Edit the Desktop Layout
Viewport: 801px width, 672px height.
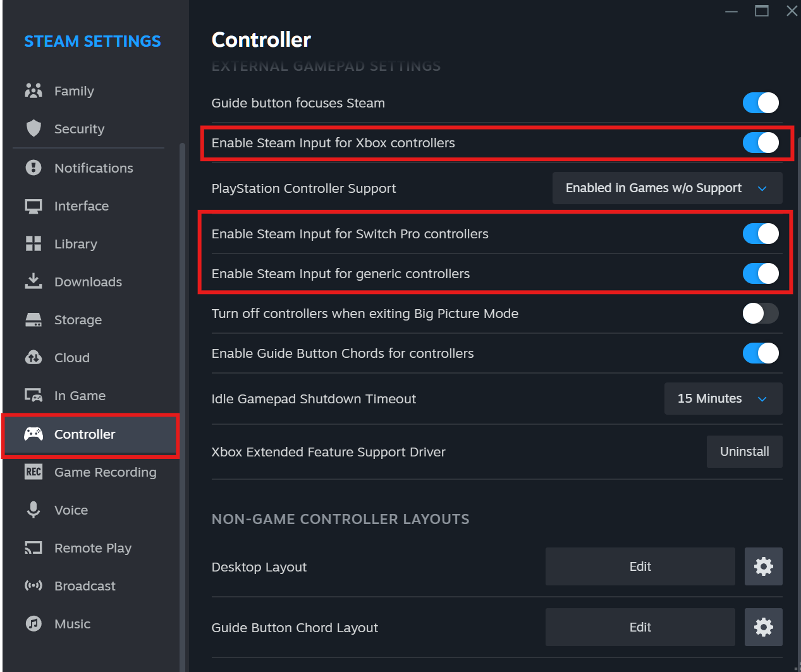pyautogui.click(x=640, y=566)
